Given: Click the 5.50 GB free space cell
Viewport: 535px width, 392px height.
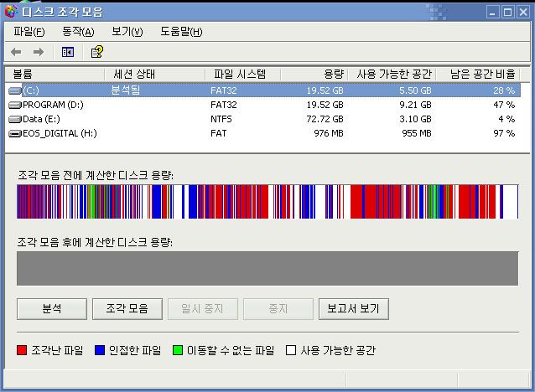Looking at the screenshot, I should pos(415,90).
